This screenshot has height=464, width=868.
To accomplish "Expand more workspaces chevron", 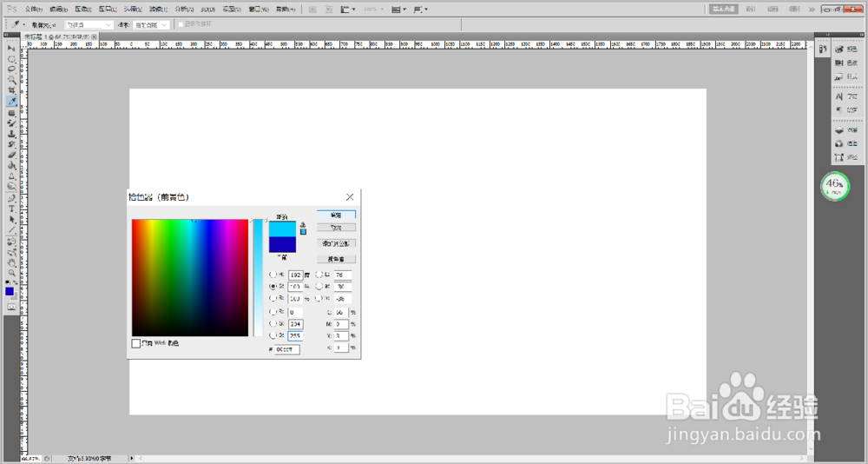I will [x=812, y=10].
